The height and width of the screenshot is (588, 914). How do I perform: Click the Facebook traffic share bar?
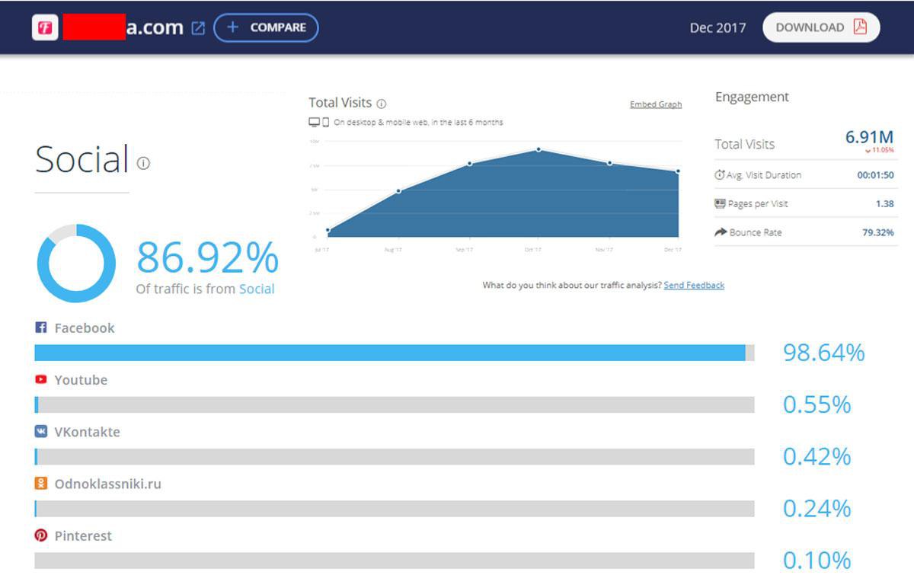tap(395, 353)
